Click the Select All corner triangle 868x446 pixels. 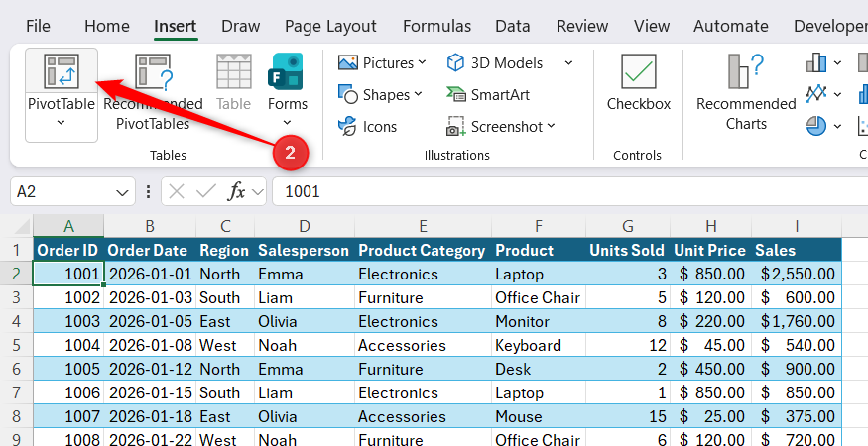pyautogui.click(x=22, y=227)
